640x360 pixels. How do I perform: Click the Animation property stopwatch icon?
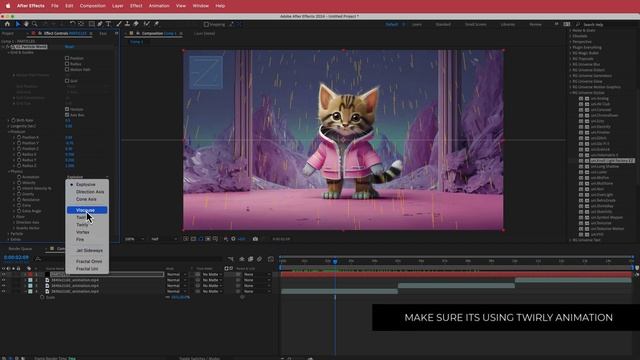coord(19,177)
